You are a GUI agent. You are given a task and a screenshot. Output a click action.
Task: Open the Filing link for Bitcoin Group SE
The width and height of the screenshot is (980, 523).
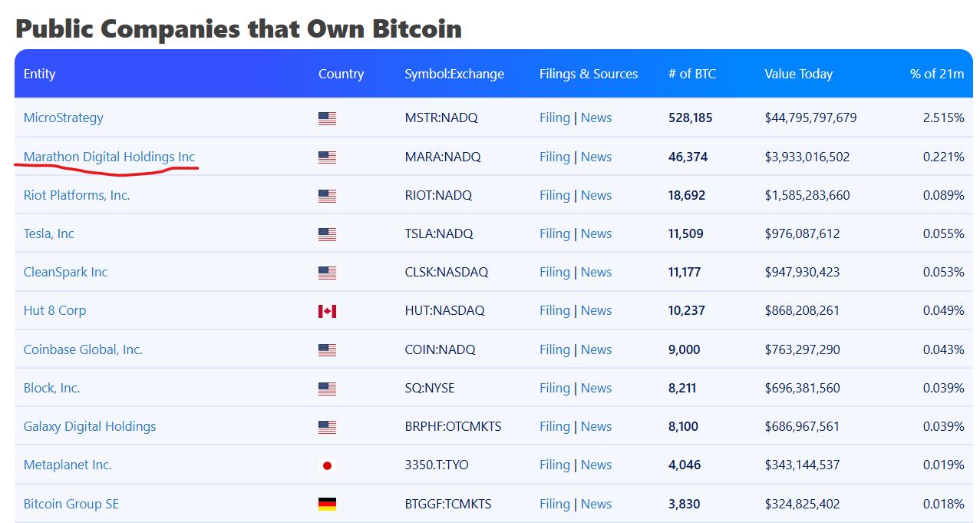click(555, 504)
